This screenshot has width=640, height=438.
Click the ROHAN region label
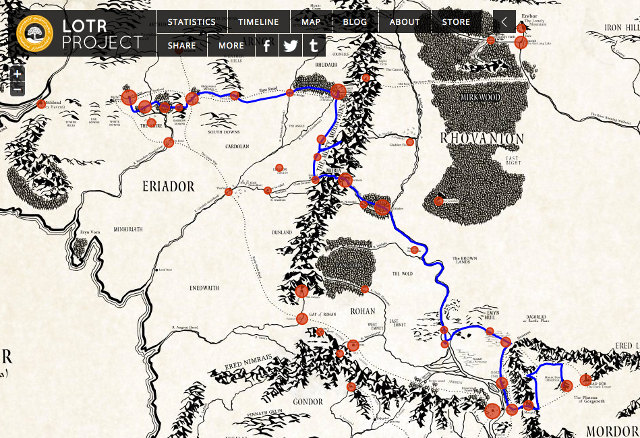coord(362,311)
